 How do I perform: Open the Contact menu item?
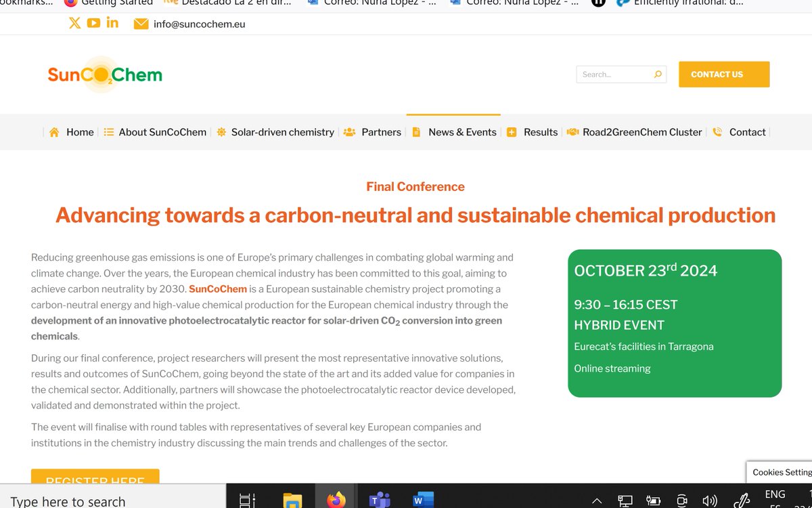point(748,132)
